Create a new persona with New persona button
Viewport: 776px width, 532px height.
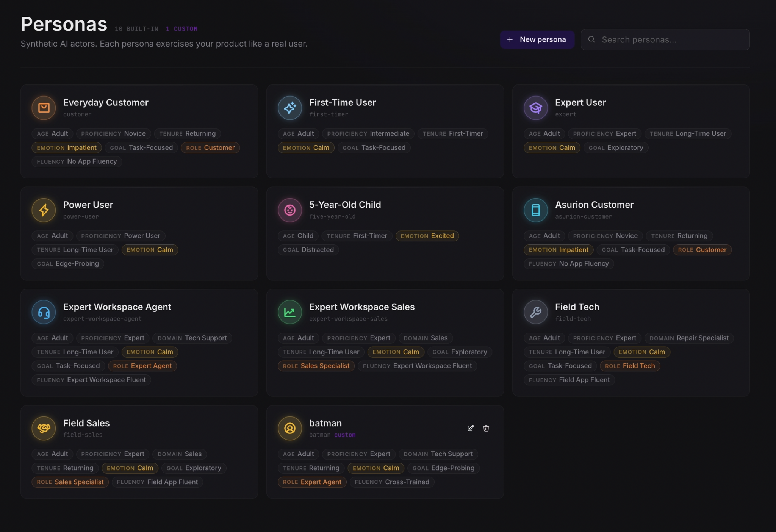click(537, 39)
